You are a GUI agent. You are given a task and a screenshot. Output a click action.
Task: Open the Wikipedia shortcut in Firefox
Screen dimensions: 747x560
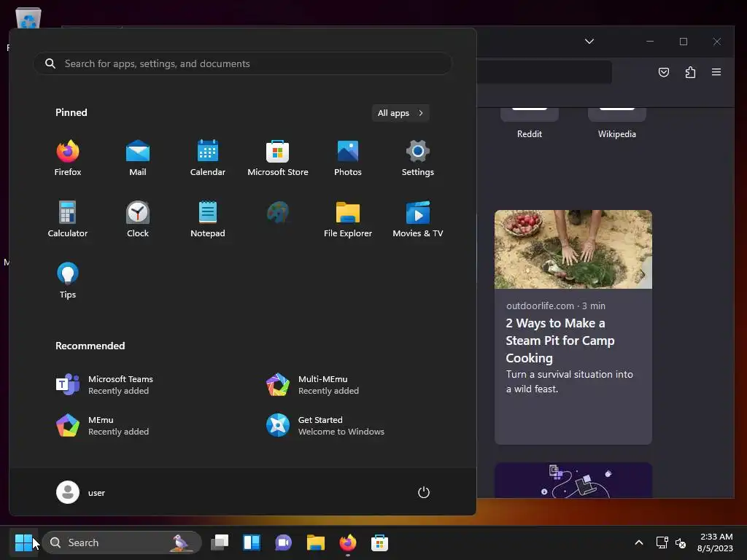[617, 125]
